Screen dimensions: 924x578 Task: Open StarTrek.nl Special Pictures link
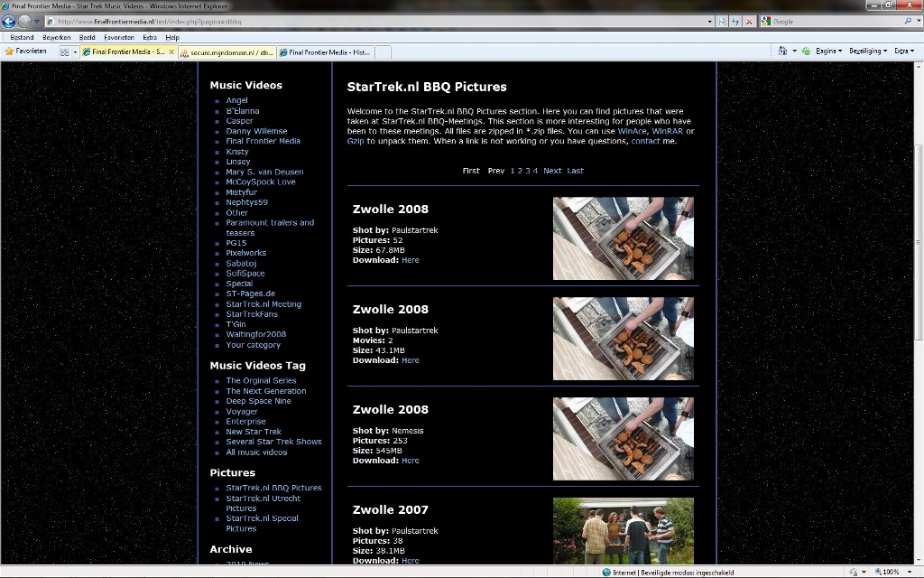pyautogui.click(x=262, y=523)
